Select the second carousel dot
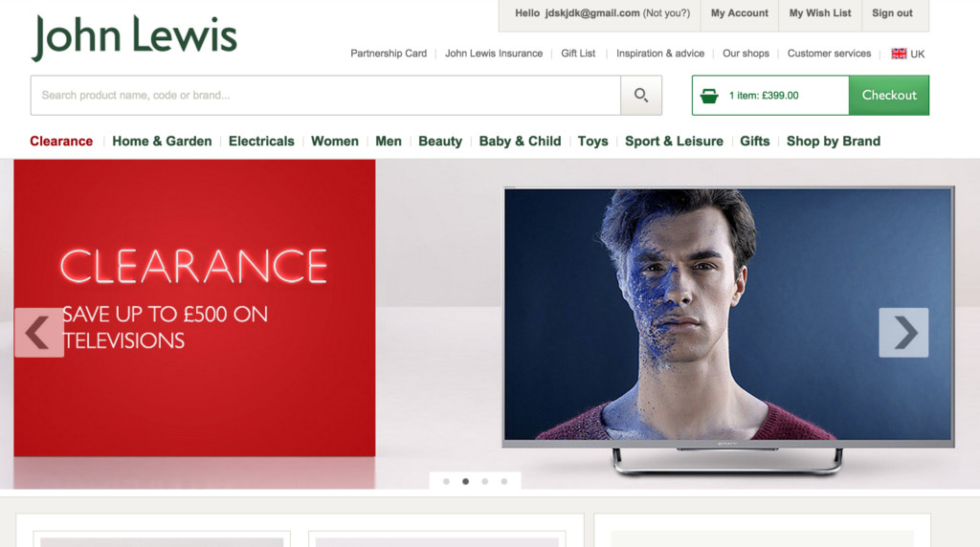 tap(466, 481)
